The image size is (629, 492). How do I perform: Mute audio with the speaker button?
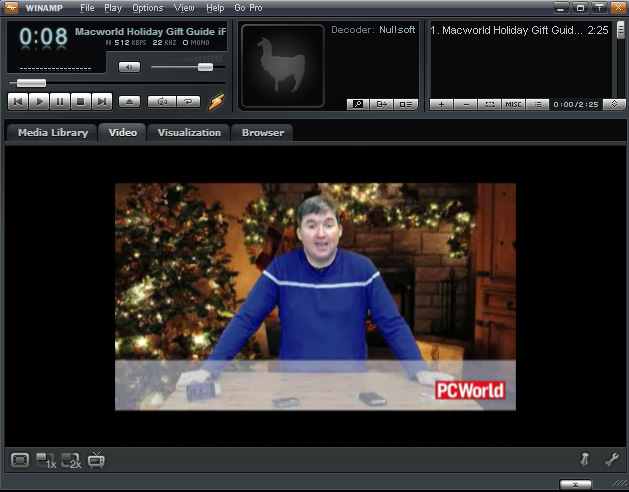click(129, 67)
